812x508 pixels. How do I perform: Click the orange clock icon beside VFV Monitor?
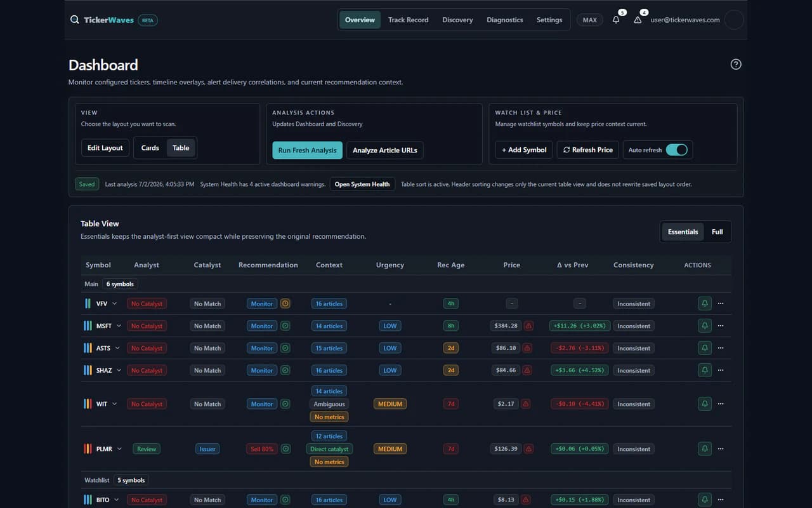(x=285, y=304)
